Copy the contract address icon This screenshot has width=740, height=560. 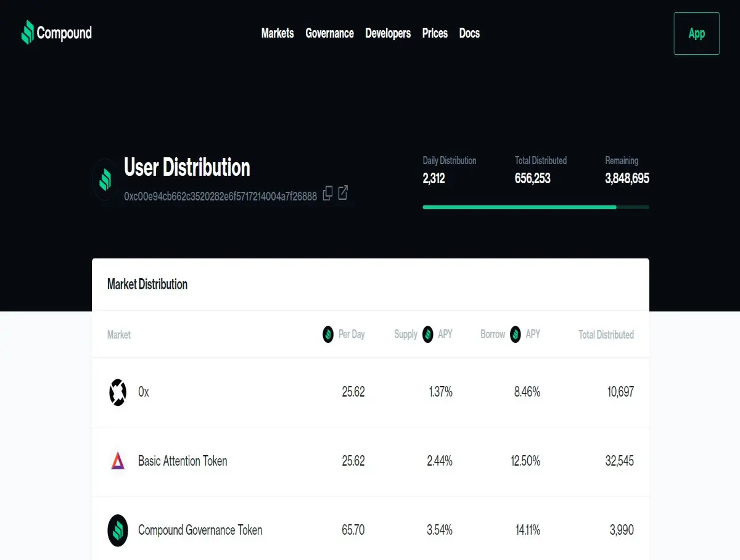click(x=328, y=193)
